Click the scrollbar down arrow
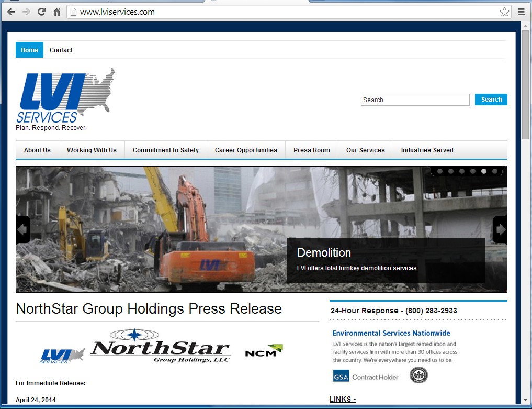Viewport: 532px width, 409px height. [525, 400]
